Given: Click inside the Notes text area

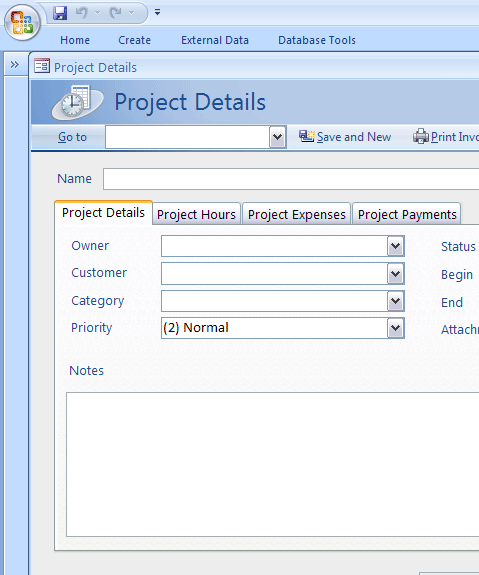Looking at the screenshot, I should [x=273, y=464].
